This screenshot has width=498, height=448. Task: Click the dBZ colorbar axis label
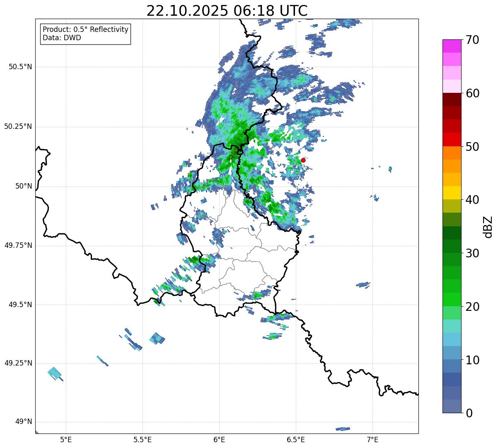[488, 227]
